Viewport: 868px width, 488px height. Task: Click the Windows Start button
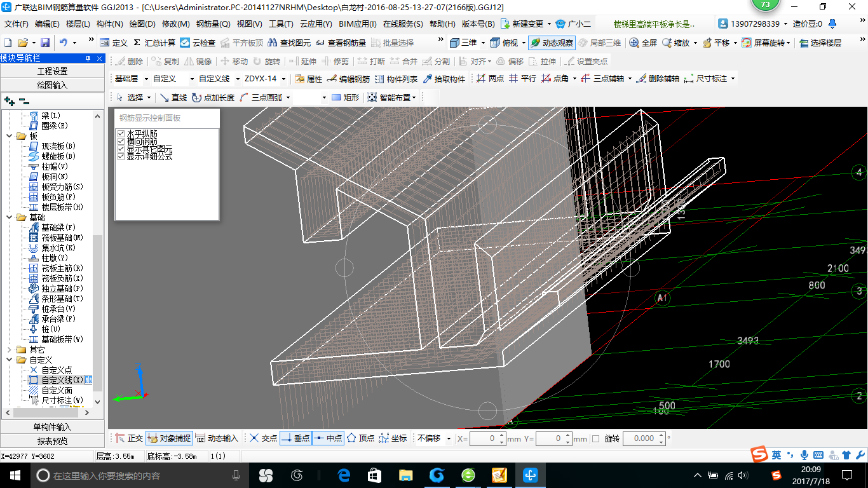(15, 475)
